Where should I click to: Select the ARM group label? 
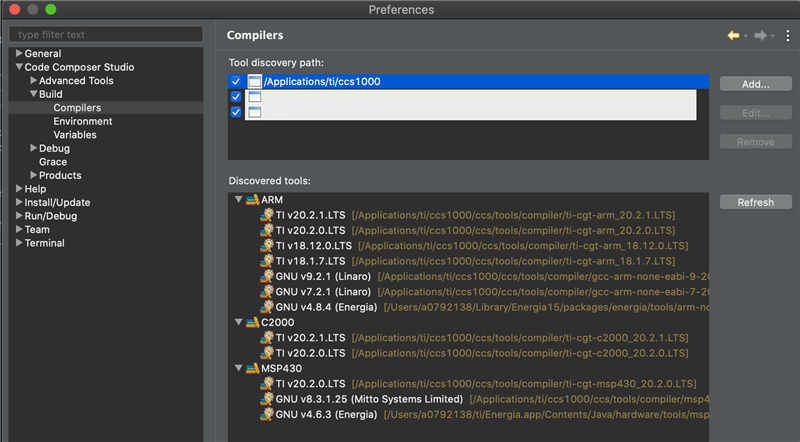tap(272, 200)
